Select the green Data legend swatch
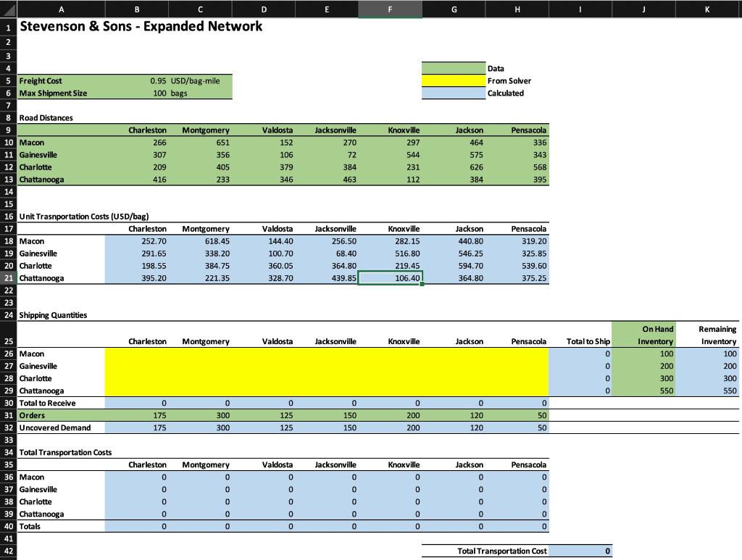The width and height of the screenshot is (742, 560). 453,68
